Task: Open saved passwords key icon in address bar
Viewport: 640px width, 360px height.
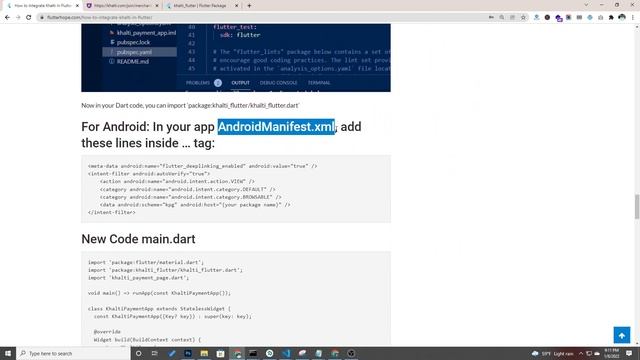Action: click(x=491, y=18)
